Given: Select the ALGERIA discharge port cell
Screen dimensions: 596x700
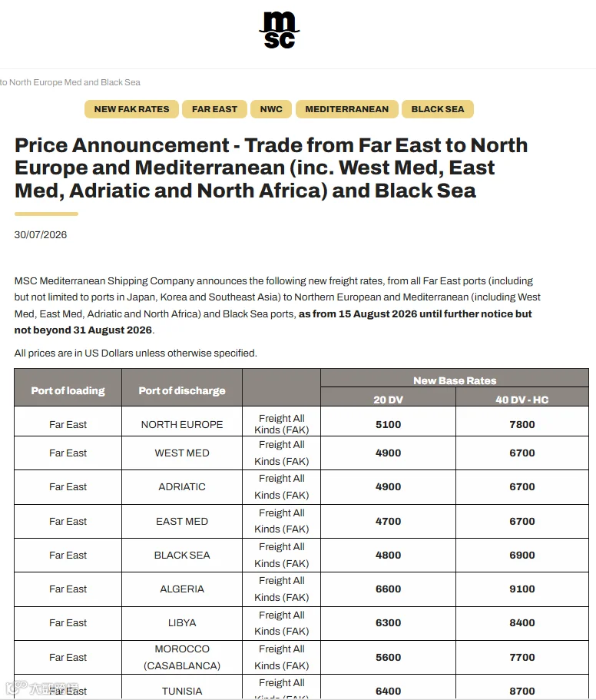Looking at the screenshot, I should pyautogui.click(x=182, y=589).
